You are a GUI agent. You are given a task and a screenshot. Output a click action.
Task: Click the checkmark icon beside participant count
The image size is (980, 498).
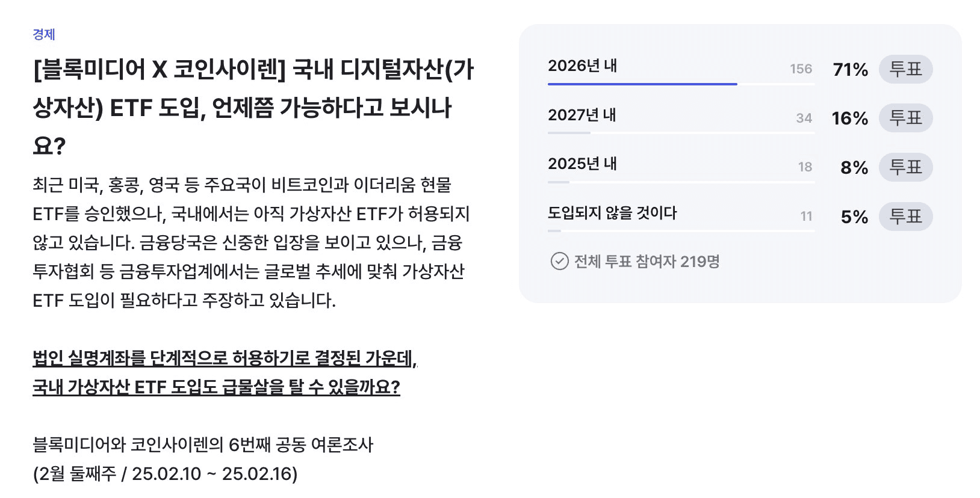(x=560, y=261)
